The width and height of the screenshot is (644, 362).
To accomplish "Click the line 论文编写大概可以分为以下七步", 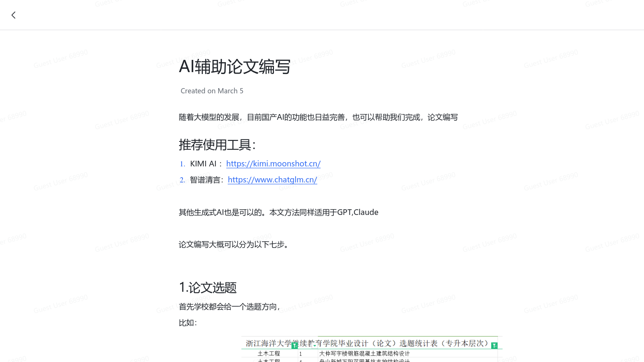I will coord(234,245).
